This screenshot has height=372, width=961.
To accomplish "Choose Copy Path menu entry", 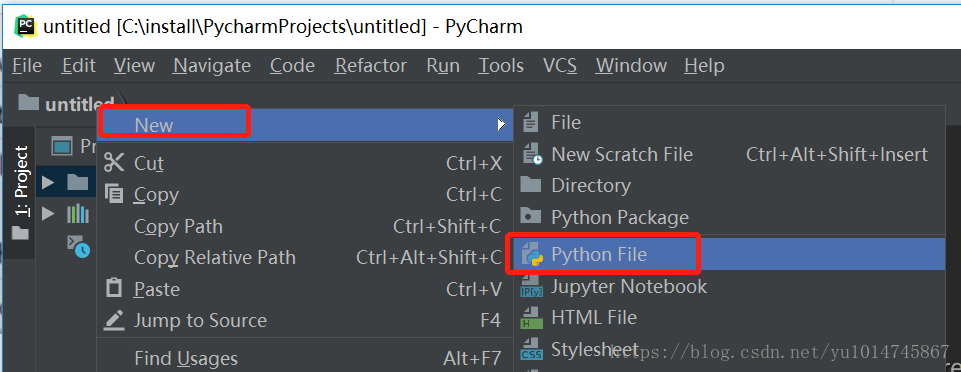I will point(305,227).
